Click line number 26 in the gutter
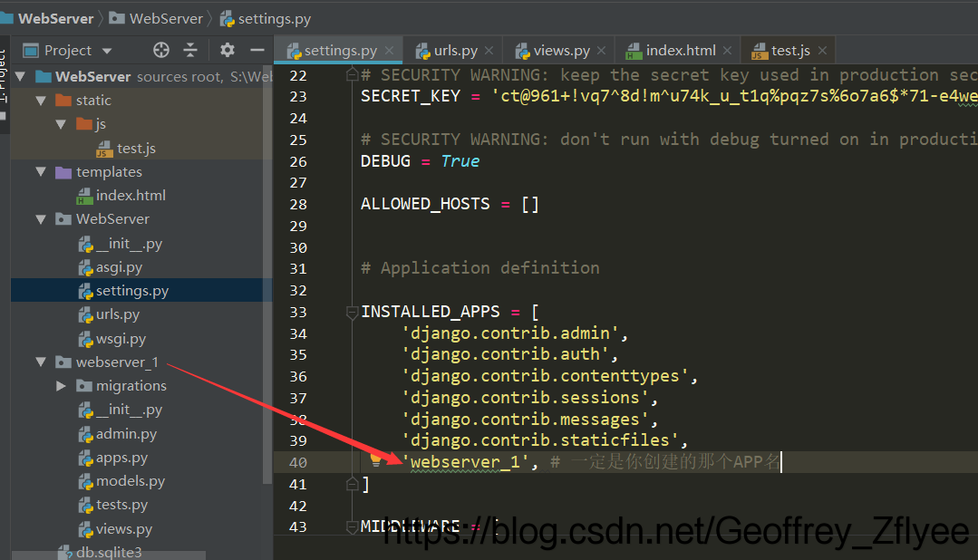 (298, 161)
